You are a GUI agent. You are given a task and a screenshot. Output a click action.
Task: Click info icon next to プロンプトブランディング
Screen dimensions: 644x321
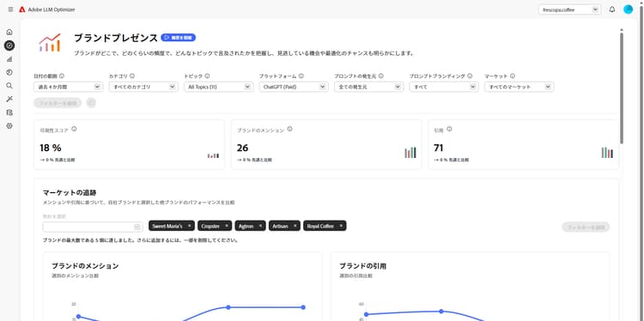pos(470,76)
